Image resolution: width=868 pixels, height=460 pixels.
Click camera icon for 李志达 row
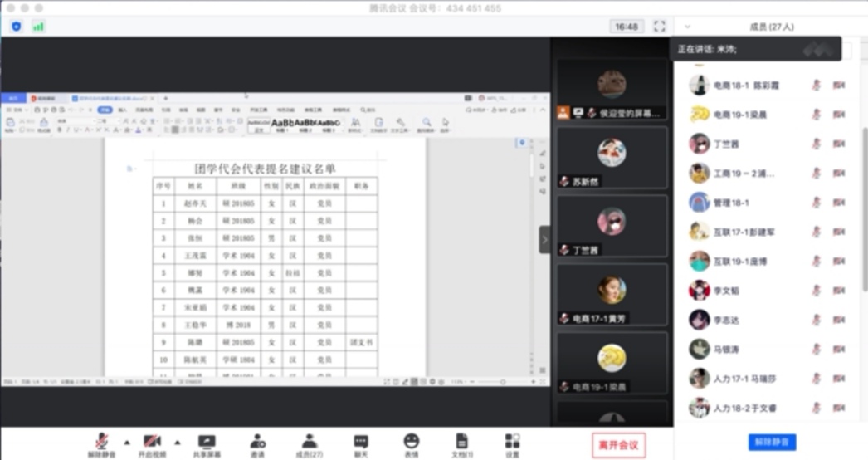click(x=839, y=321)
